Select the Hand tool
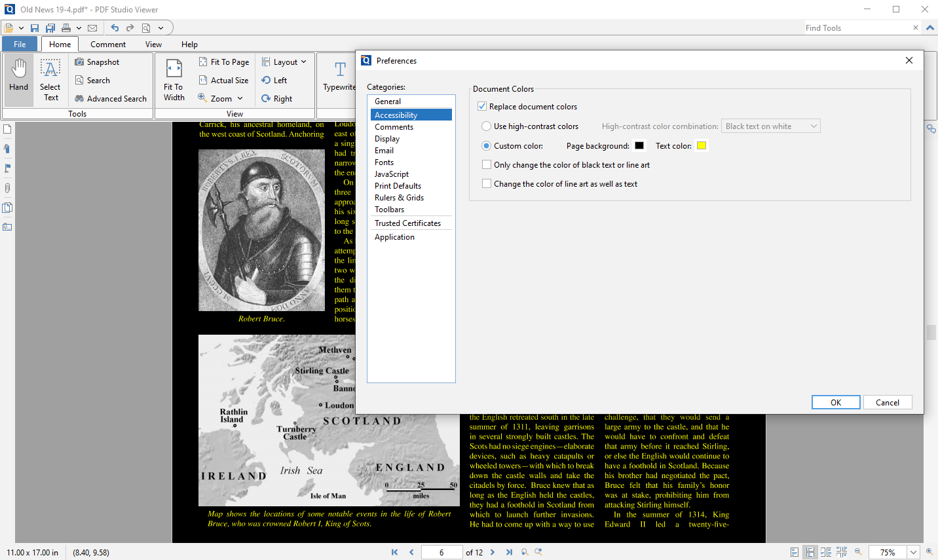Viewport: 938px width, 560px height. pos(19,79)
